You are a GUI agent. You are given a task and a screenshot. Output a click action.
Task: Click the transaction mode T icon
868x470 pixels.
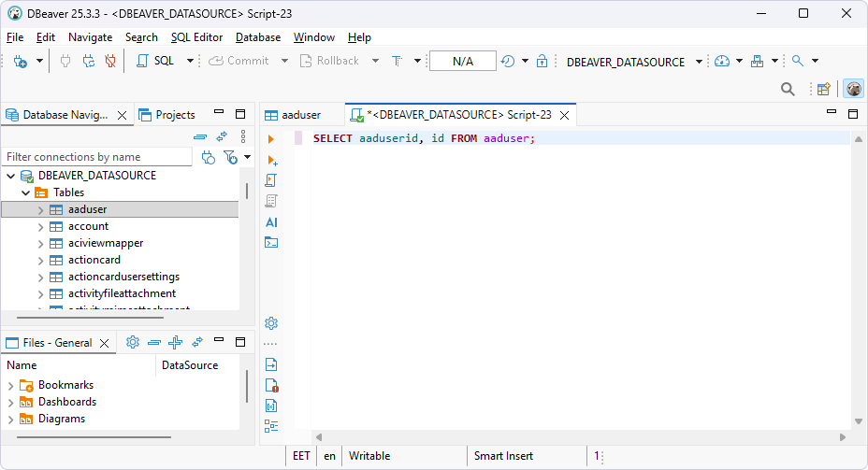[x=397, y=61]
